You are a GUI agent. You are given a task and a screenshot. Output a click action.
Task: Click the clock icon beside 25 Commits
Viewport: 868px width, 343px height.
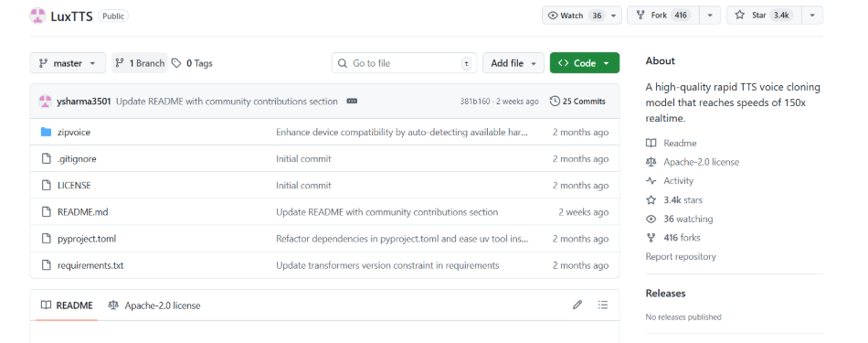pos(554,102)
